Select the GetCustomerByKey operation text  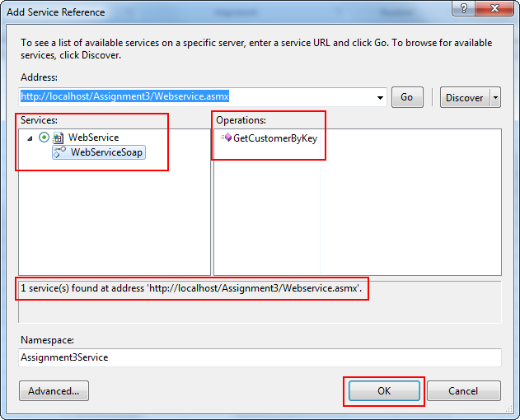coord(275,138)
